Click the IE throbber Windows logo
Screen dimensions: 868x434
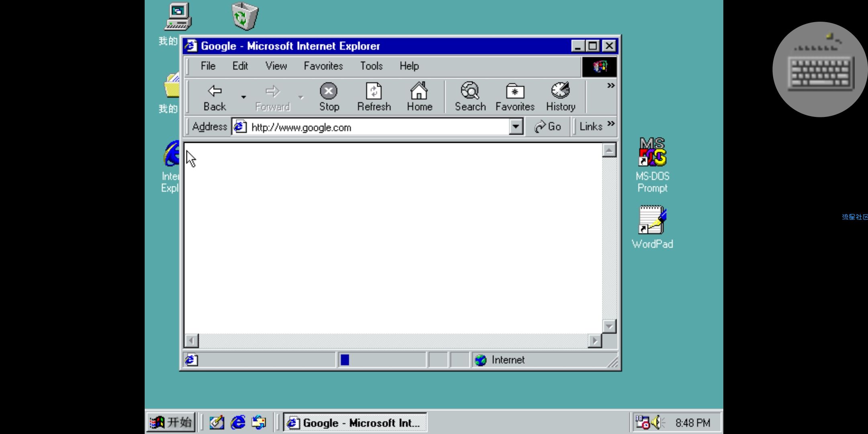pos(599,67)
